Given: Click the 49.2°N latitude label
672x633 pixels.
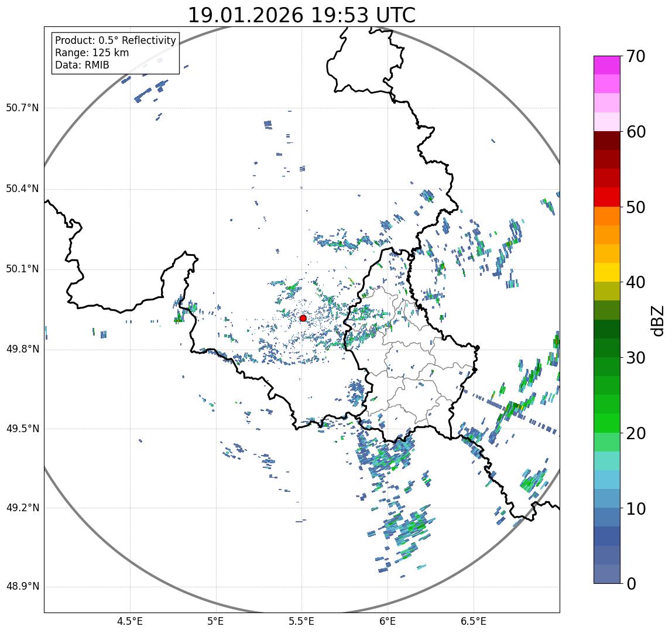Looking at the screenshot, I should click(22, 508).
